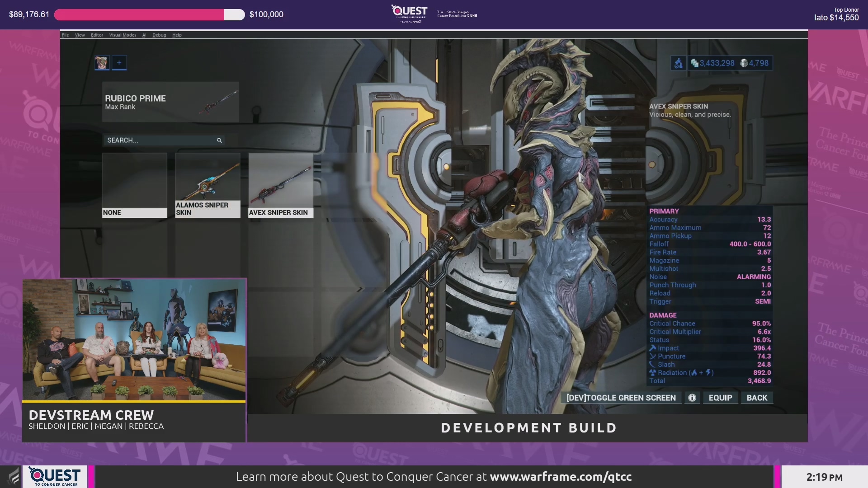The width and height of the screenshot is (868, 488).
Task: Click the donation progress bar
Action: 149,14
